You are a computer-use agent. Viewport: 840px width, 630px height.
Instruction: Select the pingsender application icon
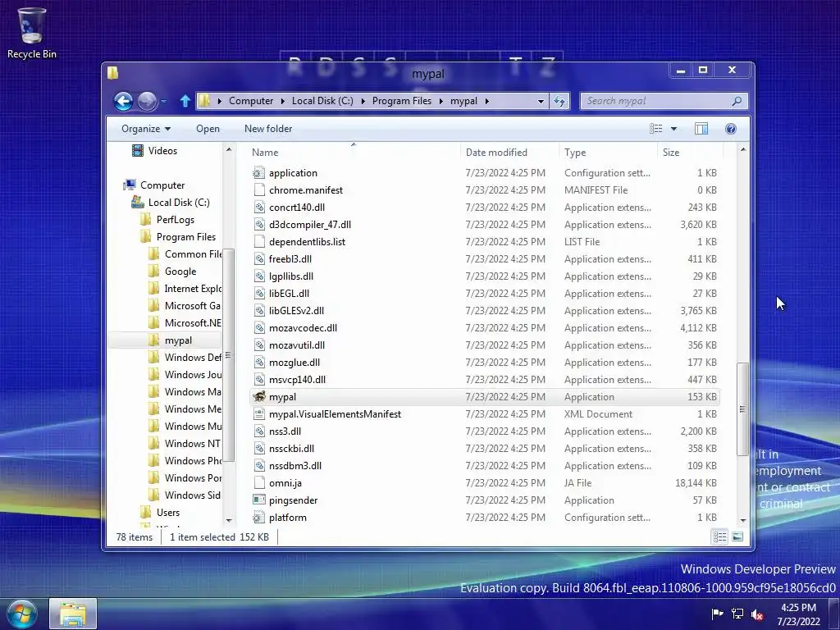click(259, 500)
